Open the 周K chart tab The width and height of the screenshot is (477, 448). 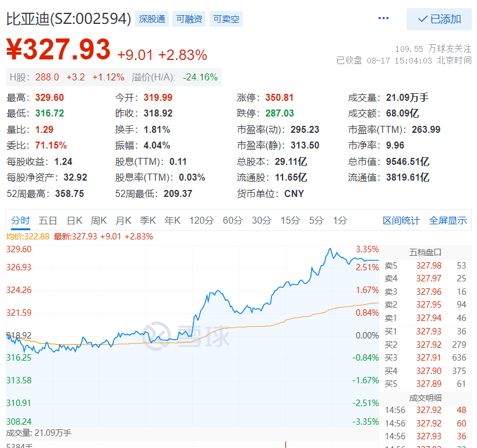(98, 220)
